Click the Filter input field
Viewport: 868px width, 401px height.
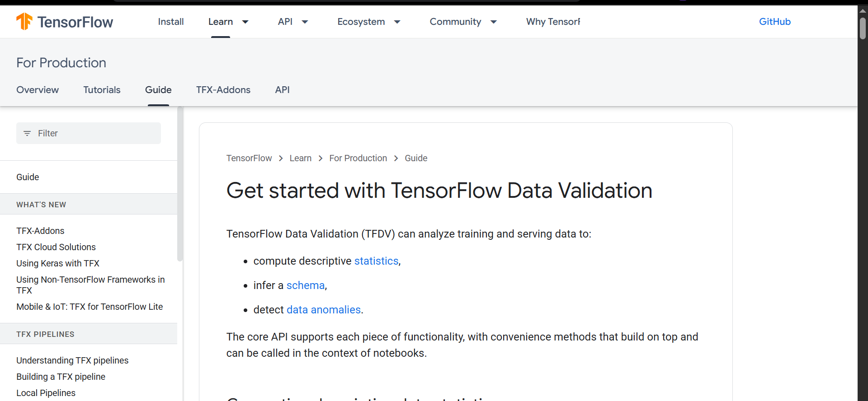coord(95,133)
